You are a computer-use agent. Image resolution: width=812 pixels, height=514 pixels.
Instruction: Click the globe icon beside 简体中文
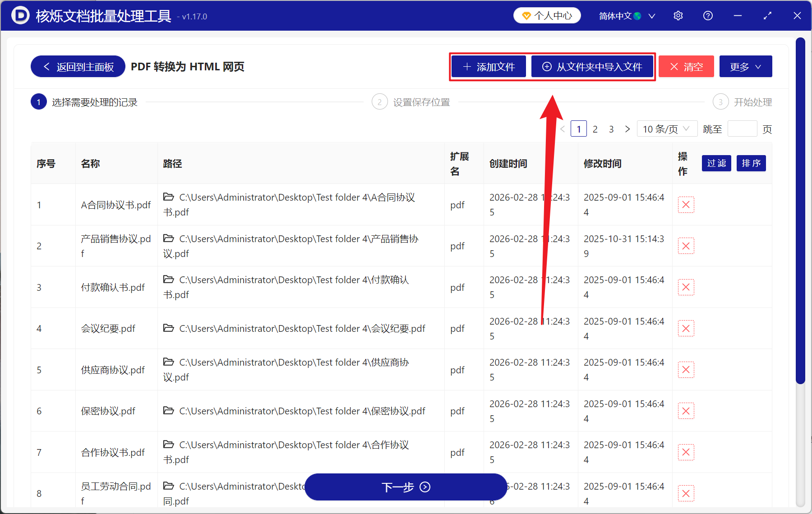pos(638,15)
